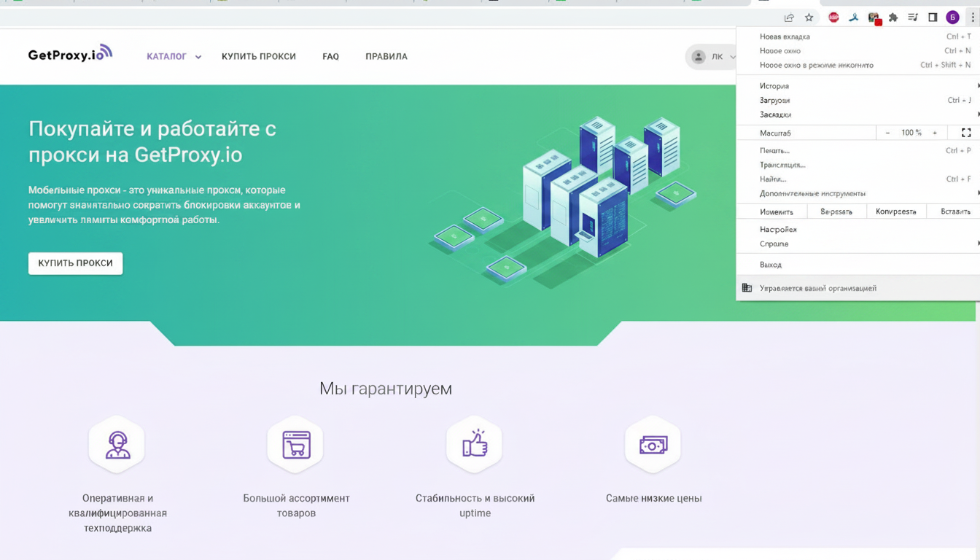
Task: Click the blue extension icon beside ABP
Action: (x=853, y=17)
